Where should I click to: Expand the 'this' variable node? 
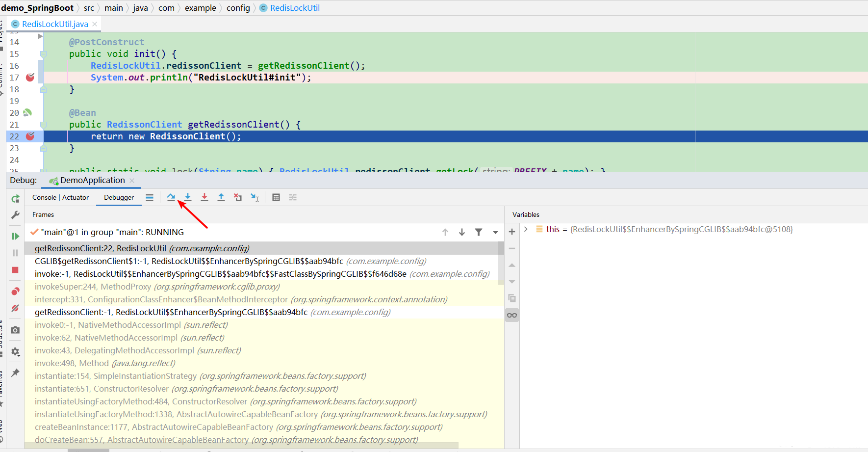point(526,229)
